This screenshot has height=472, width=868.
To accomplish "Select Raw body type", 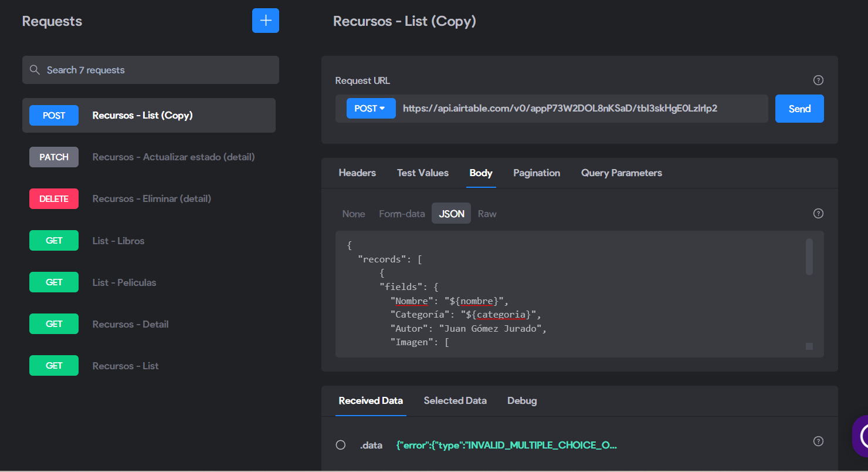I will [x=487, y=214].
